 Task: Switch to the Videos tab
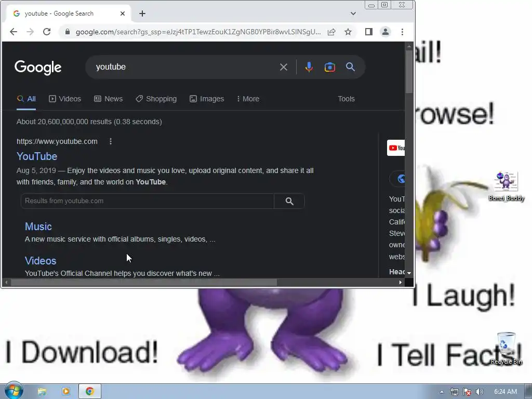[x=65, y=99]
